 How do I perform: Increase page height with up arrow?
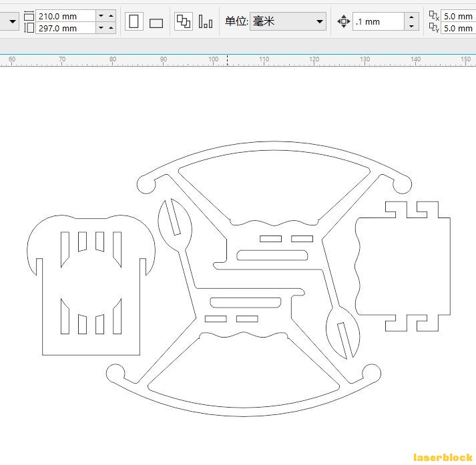click(111, 28)
